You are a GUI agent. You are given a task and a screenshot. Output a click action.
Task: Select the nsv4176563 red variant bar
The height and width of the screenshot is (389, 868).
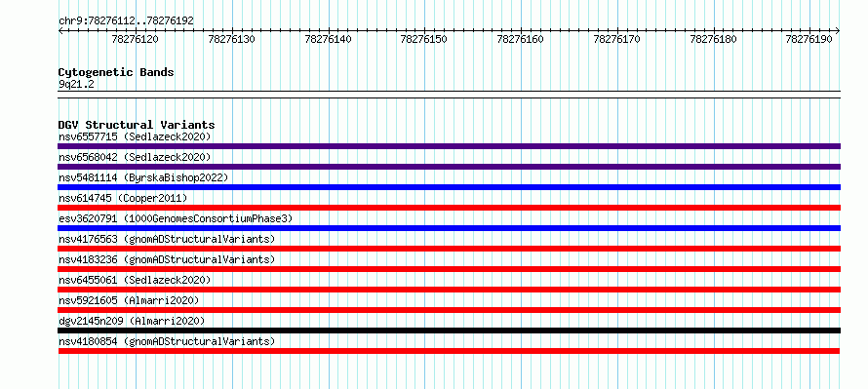click(449, 249)
